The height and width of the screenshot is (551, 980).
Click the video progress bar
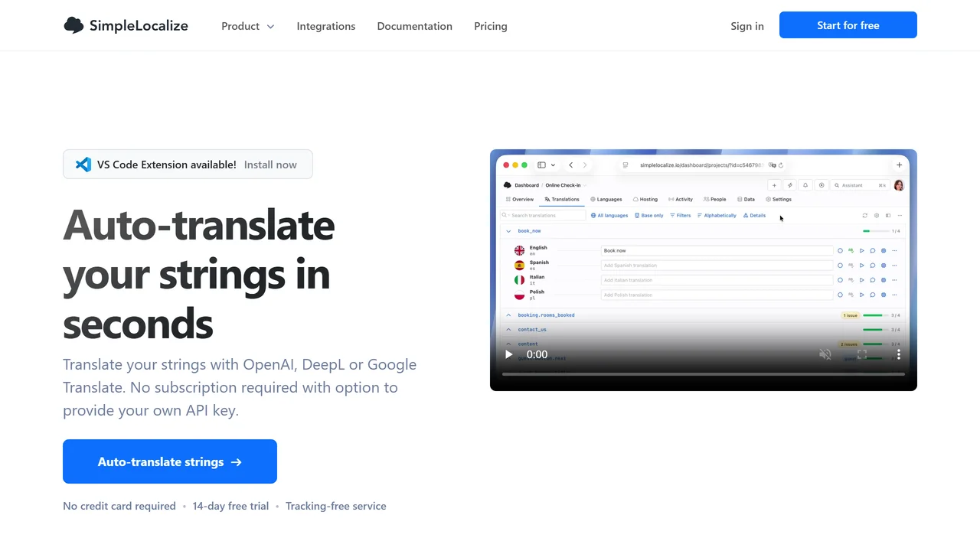pos(704,374)
